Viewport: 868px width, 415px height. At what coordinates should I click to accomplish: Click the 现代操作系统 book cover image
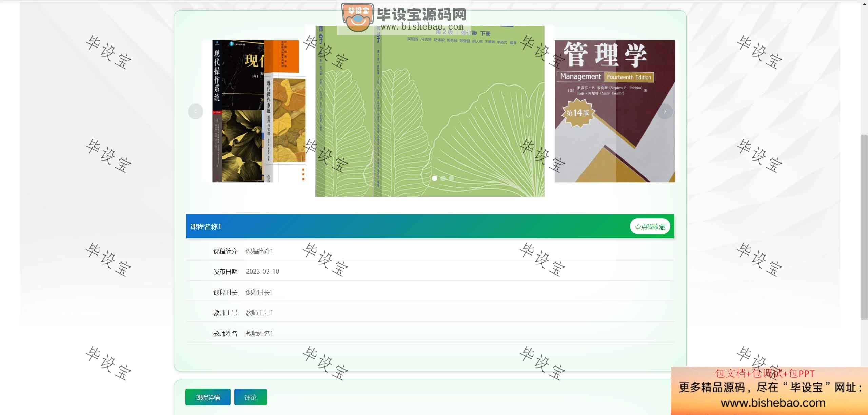[254, 111]
